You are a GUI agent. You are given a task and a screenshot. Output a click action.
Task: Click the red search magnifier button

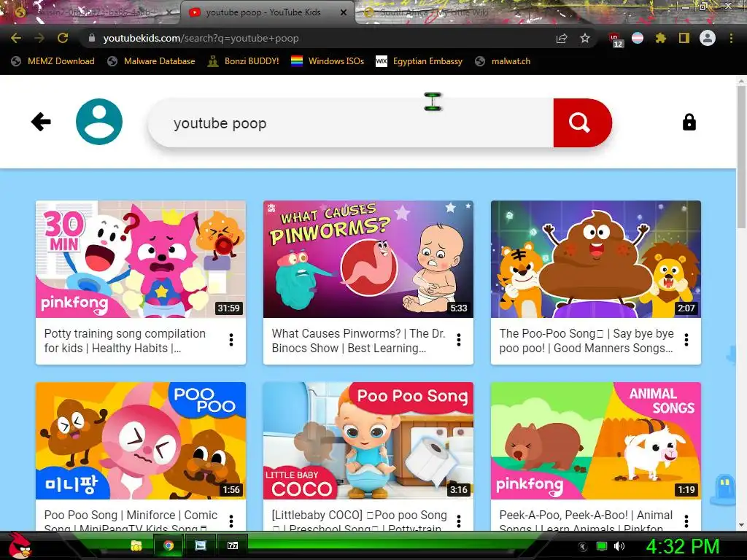tap(582, 122)
